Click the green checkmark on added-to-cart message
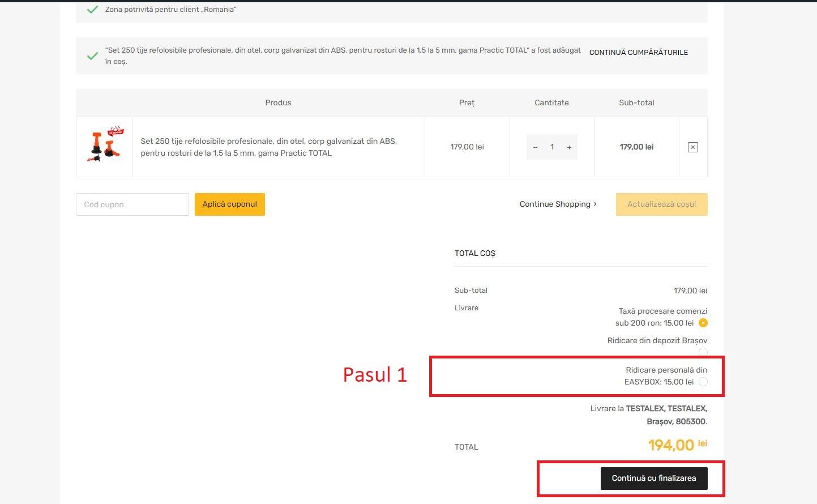817x504 pixels. (92, 55)
